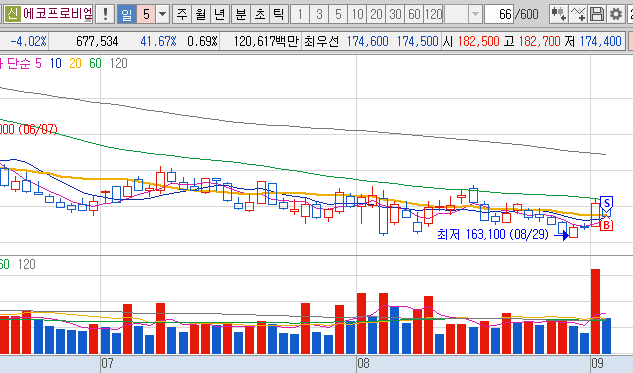633x373 pixels.
Task: Click the 174,400 low price value
Action: 601,41
